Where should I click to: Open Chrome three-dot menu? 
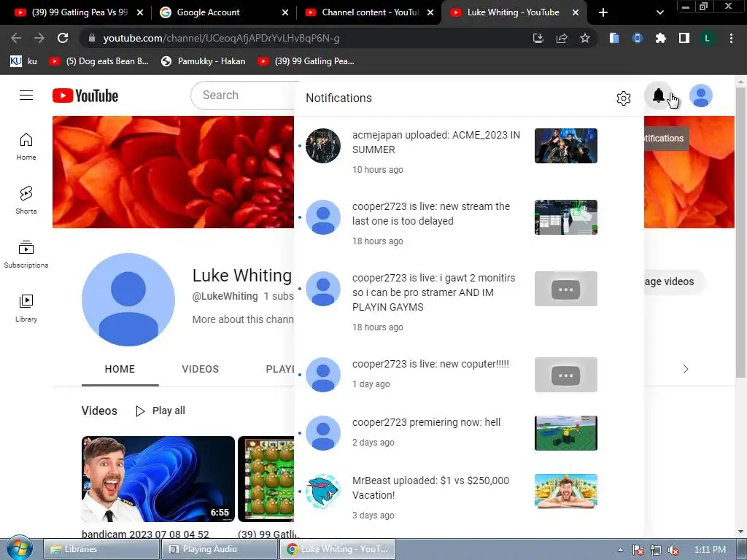(731, 38)
